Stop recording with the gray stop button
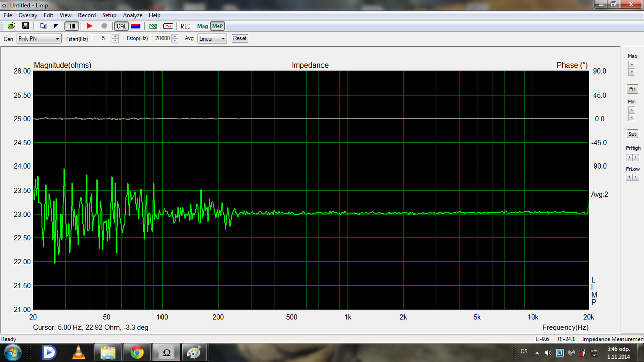644x362 pixels. click(104, 26)
